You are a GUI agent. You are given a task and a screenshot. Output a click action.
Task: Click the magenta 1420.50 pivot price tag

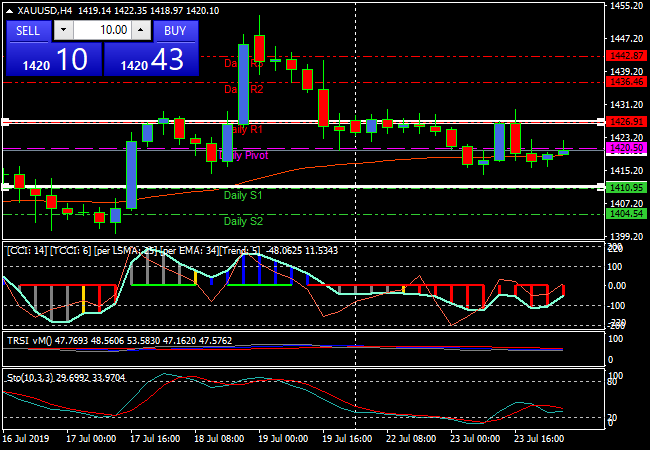[626, 148]
